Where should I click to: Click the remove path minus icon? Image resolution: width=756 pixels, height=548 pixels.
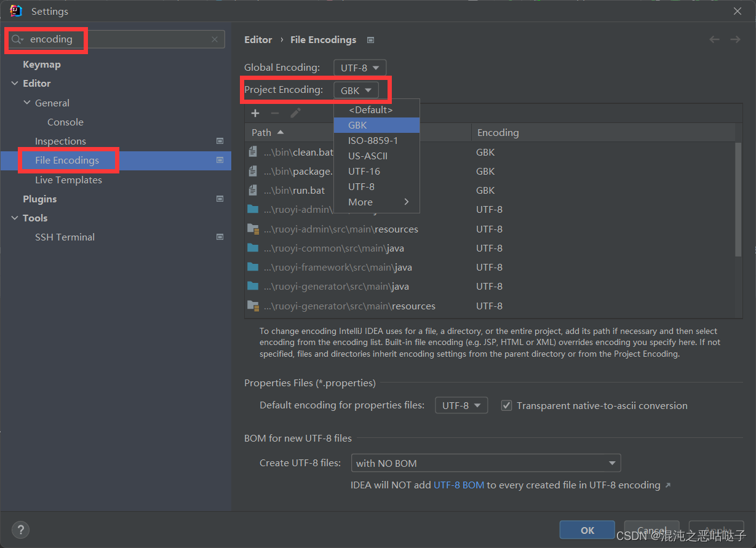pos(275,113)
